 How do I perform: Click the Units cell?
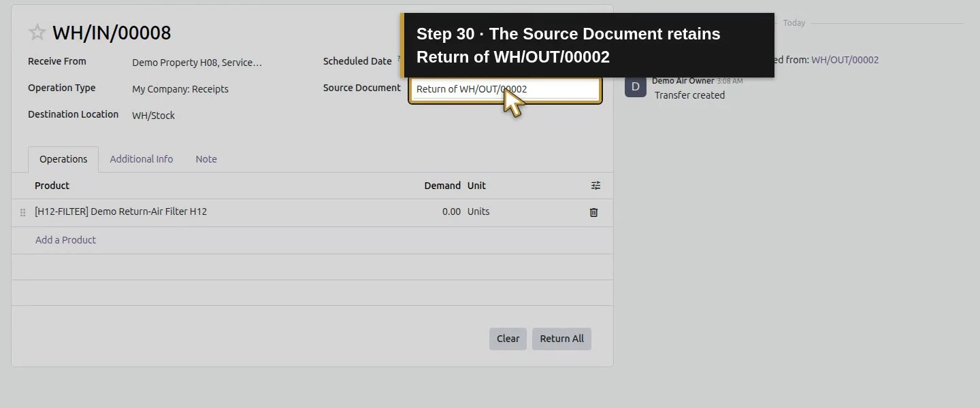pos(478,211)
